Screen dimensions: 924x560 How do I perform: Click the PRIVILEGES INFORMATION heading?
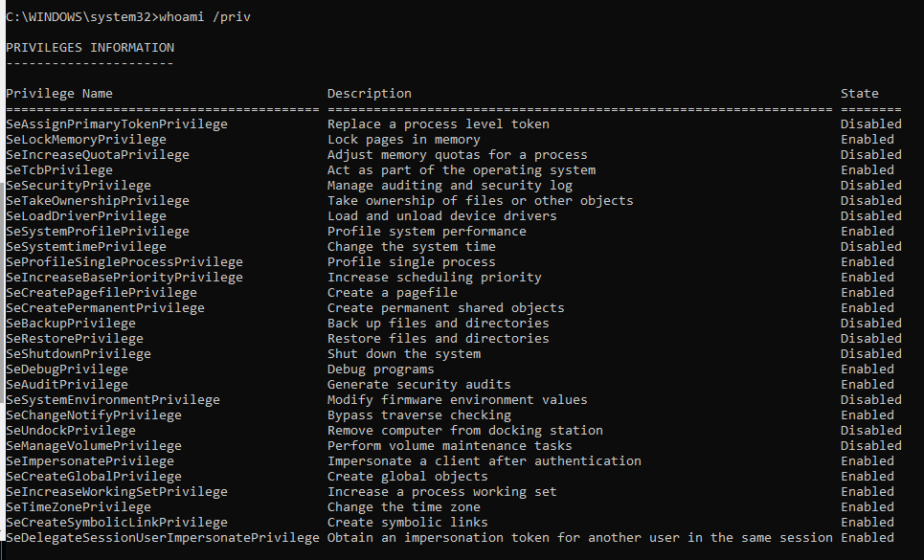[x=90, y=48]
